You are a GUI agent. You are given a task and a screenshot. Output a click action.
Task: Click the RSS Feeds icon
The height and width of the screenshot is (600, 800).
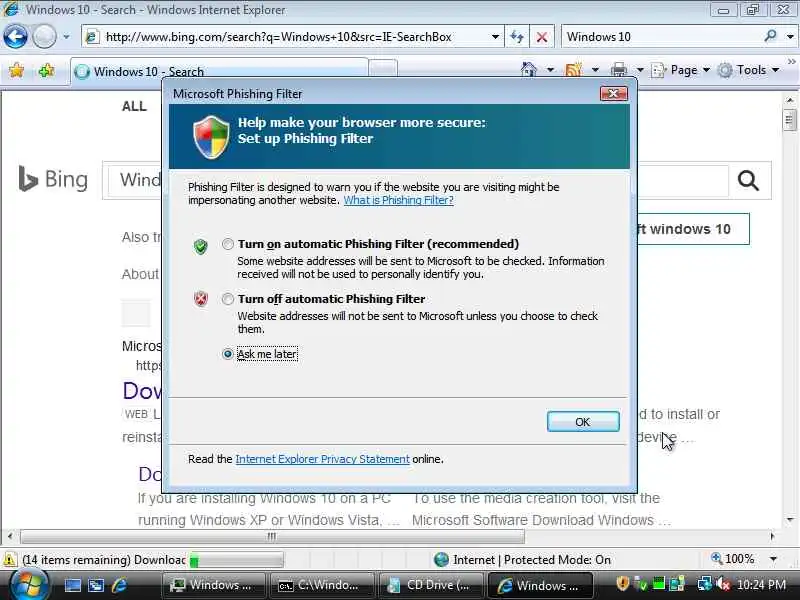(573, 69)
